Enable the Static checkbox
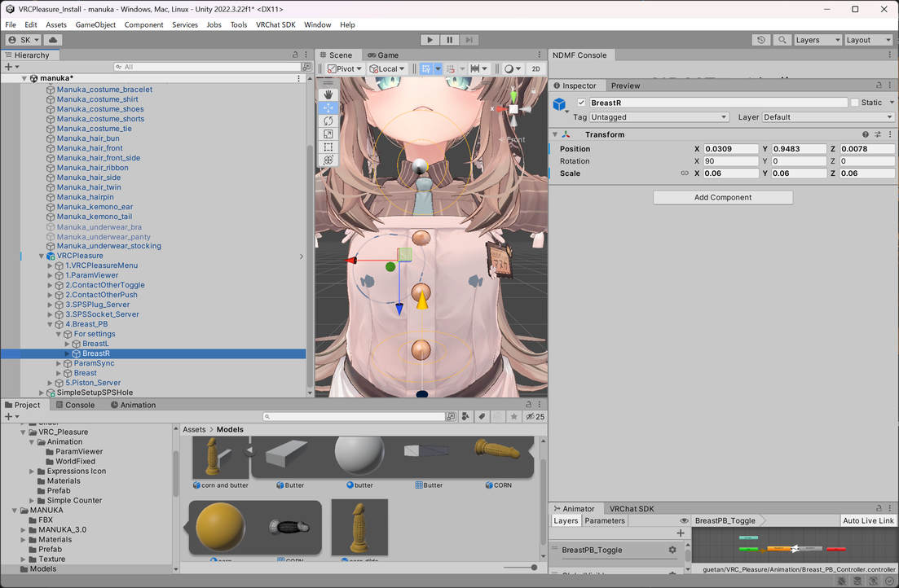Image resolution: width=899 pixels, height=588 pixels. pos(855,103)
